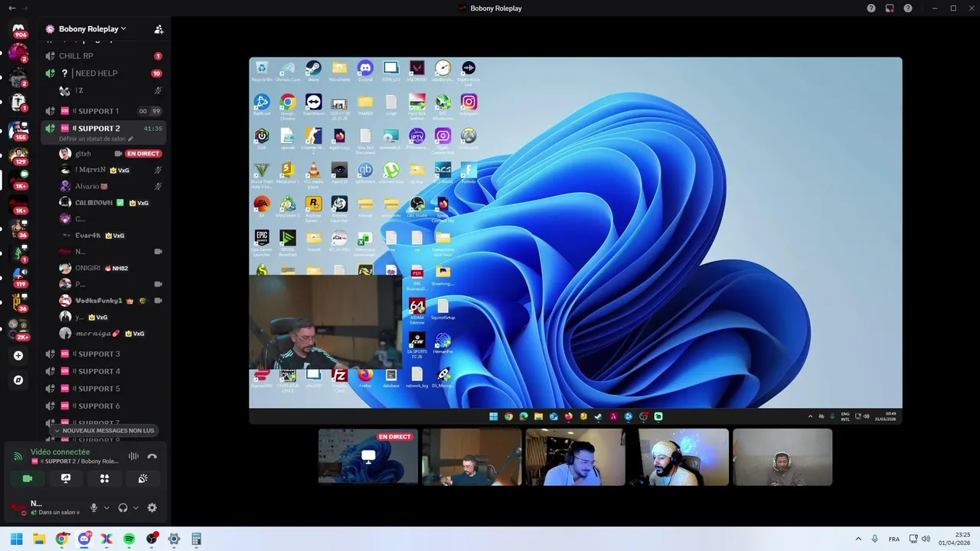Join the SUPPORT 5 voice channel
Image resolution: width=980 pixels, height=551 pixels.
pos(103,389)
